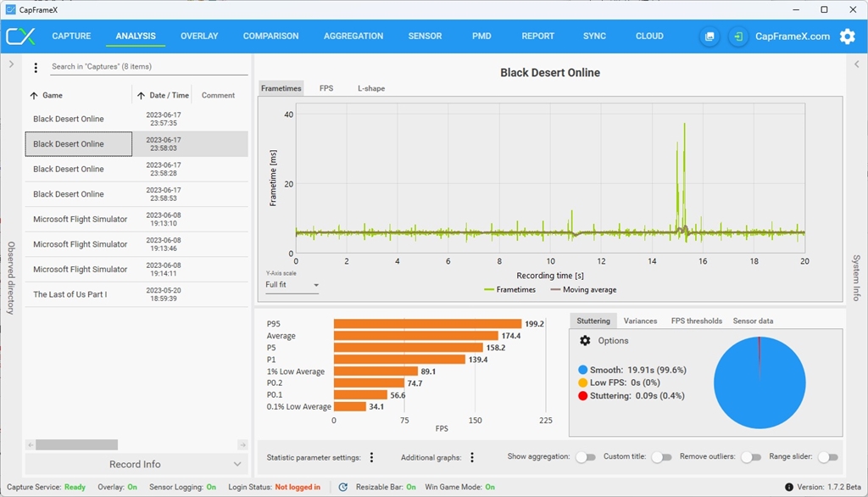Toggle Show aggregation switch

[585, 457]
